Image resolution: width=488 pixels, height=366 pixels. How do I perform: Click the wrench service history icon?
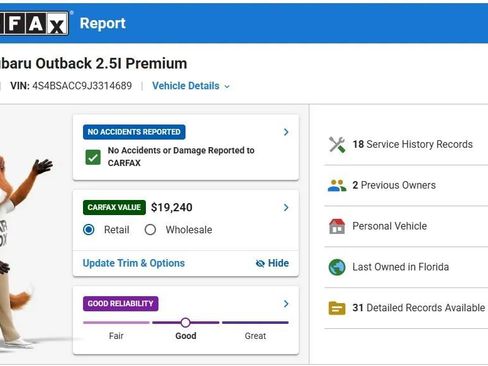(x=337, y=144)
